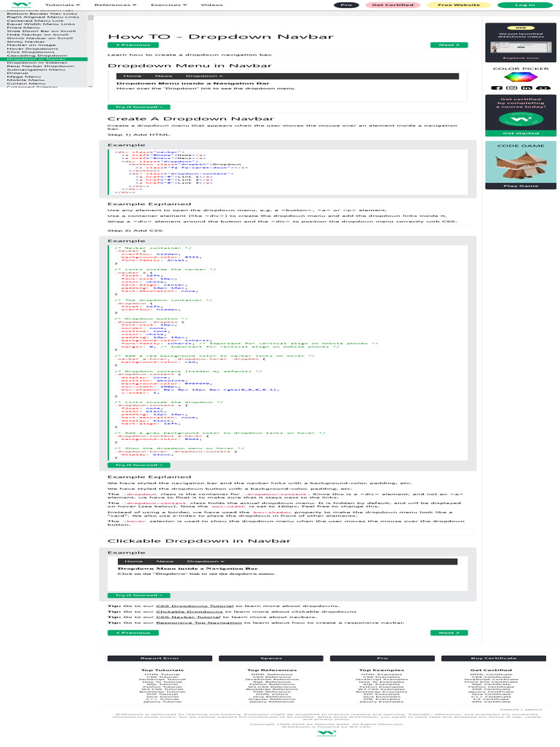560x747 pixels.
Task: Click the Play Game button
Action: (x=521, y=186)
